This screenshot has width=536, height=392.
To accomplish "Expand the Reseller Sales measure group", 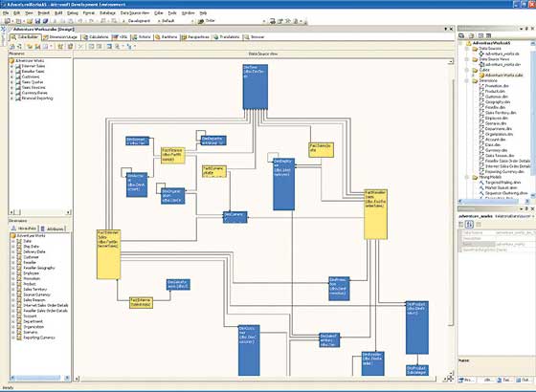I will point(11,72).
